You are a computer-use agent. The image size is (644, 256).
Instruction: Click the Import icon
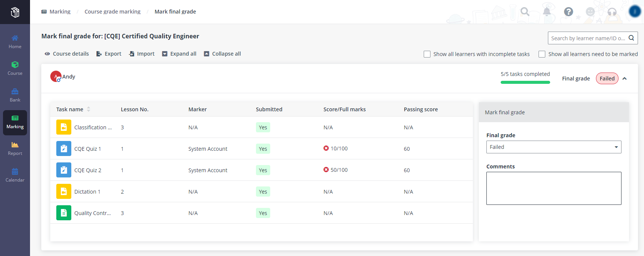(132, 54)
